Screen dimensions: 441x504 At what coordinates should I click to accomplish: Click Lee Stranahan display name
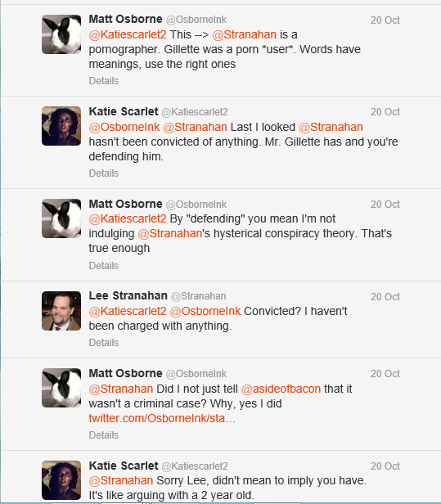(x=128, y=295)
